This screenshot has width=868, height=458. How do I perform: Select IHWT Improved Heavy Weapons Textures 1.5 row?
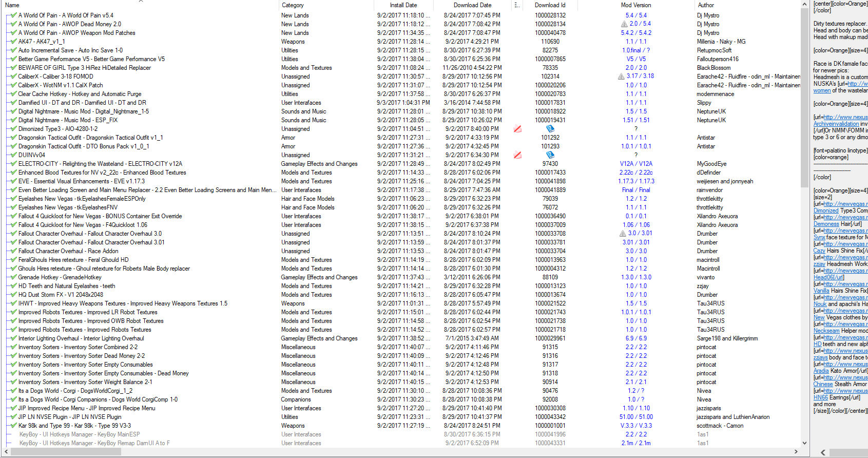pos(123,303)
